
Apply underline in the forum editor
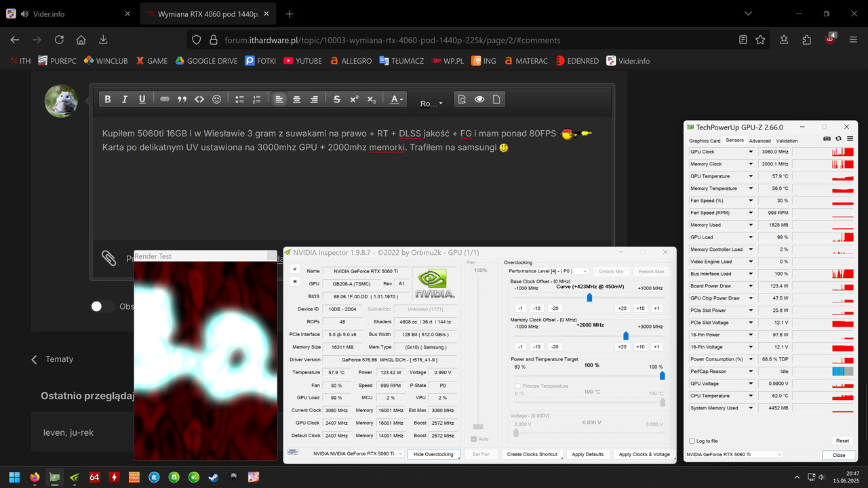tap(142, 99)
